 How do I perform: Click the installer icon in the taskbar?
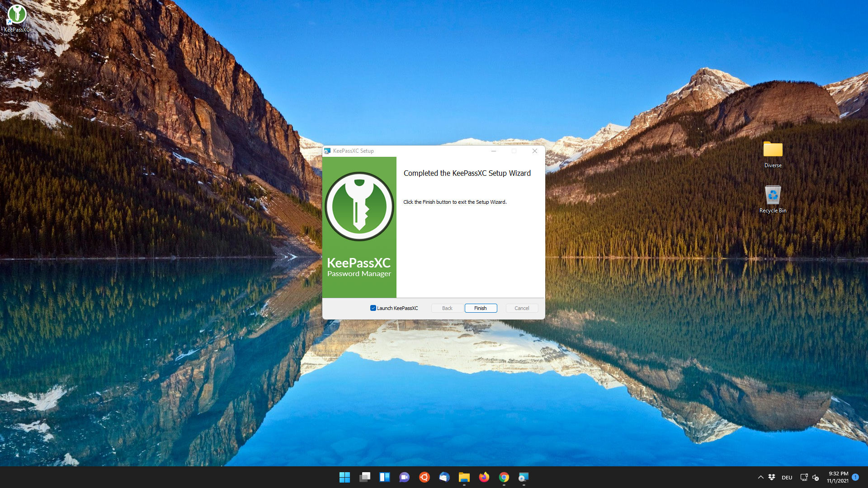tap(524, 477)
